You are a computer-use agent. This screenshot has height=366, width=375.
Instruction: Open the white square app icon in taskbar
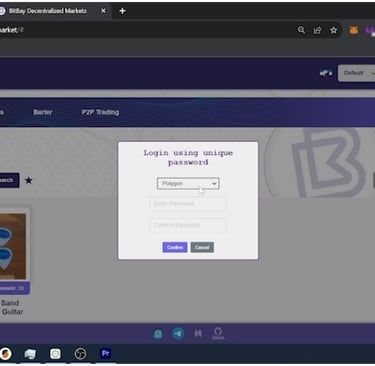pos(55,354)
